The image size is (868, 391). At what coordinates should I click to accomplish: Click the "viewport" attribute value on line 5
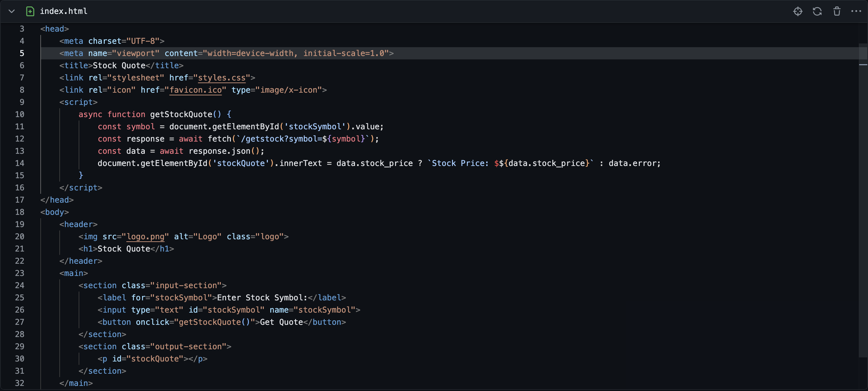coord(136,53)
